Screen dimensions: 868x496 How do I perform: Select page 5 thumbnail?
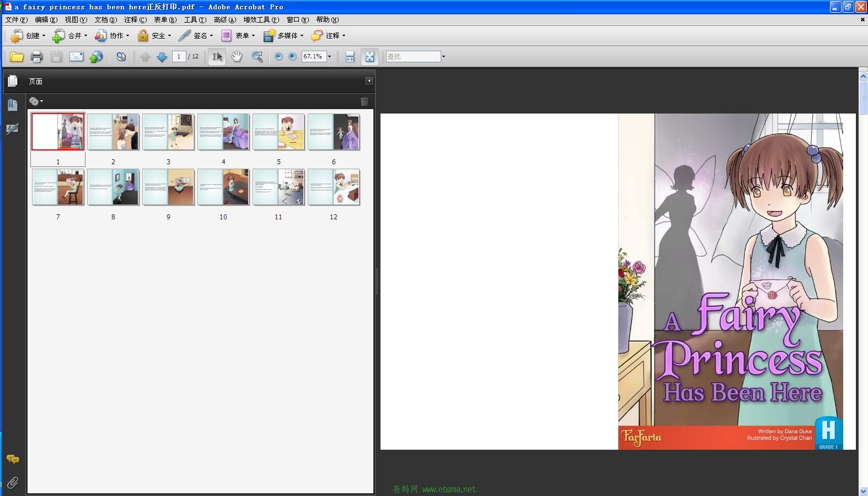click(278, 132)
